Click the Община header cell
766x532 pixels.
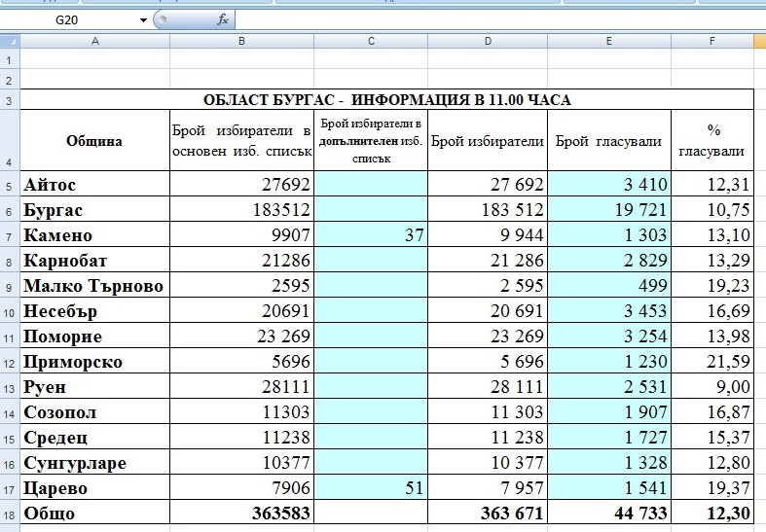[94, 141]
